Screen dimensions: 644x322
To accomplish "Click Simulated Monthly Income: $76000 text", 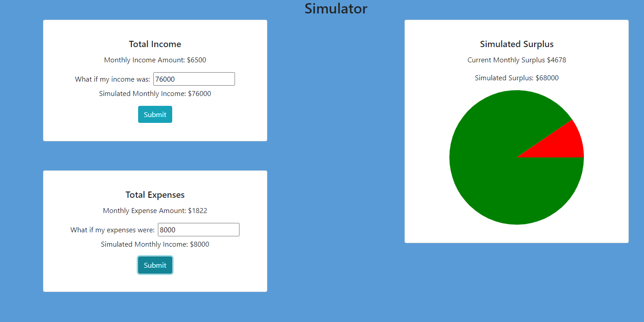I will tap(155, 94).
